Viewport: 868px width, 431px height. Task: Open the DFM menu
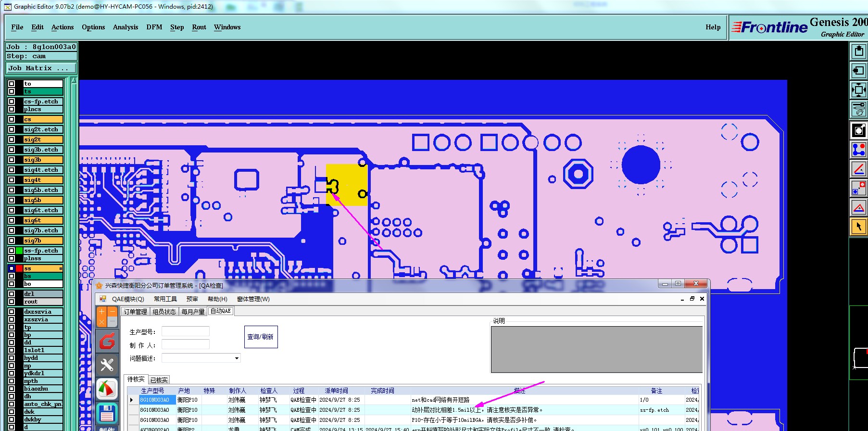click(154, 27)
